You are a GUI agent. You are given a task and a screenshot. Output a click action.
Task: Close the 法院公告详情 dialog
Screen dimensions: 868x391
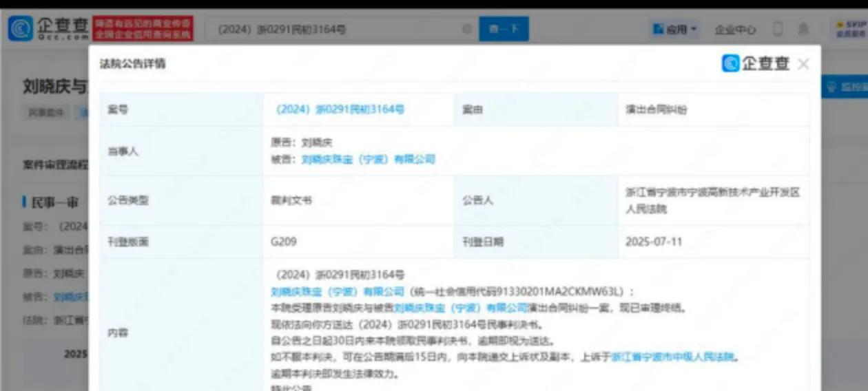(803, 64)
